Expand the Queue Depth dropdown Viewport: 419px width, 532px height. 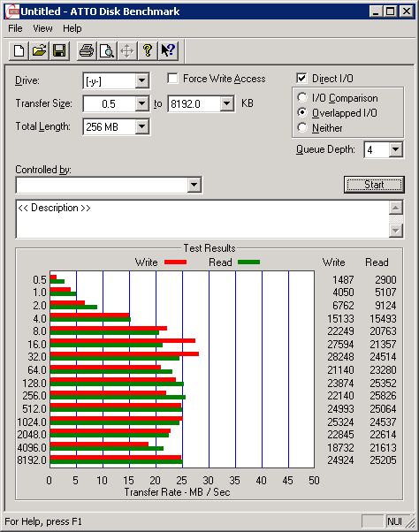[x=395, y=149]
